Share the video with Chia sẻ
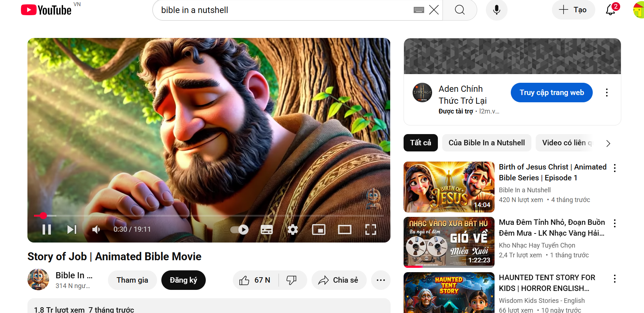The image size is (644, 313). (339, 280)
